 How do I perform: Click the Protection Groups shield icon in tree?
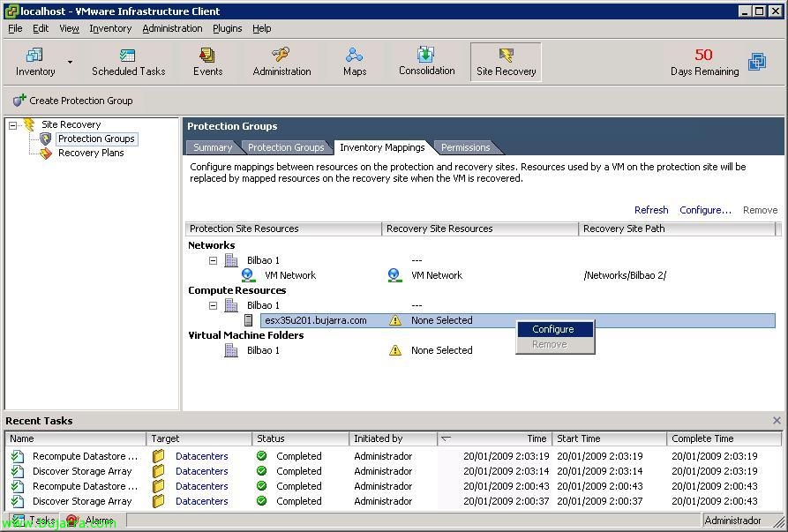pos(46,139)
